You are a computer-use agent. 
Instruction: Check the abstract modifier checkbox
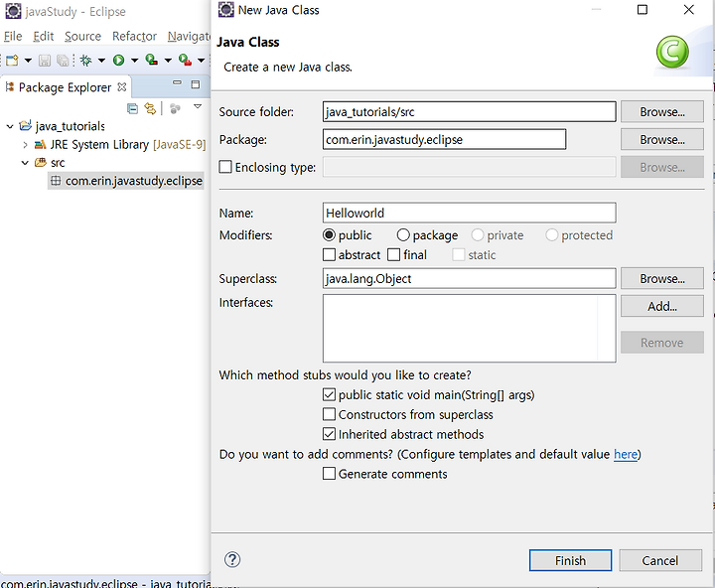point(329,254)
